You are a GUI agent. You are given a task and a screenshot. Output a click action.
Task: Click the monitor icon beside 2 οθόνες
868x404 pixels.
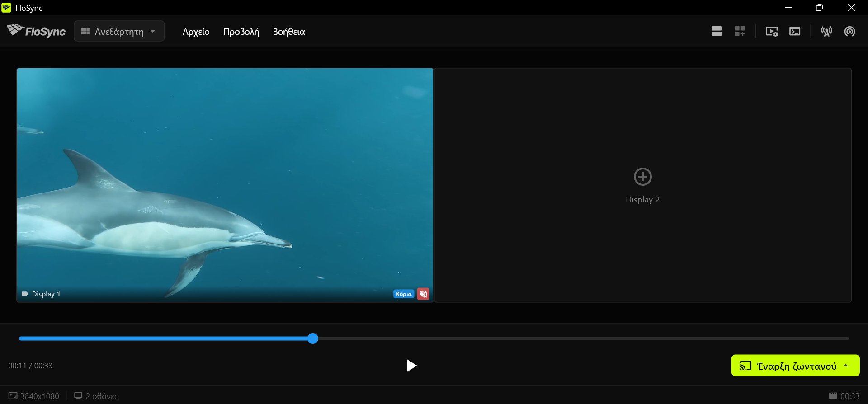78,396
